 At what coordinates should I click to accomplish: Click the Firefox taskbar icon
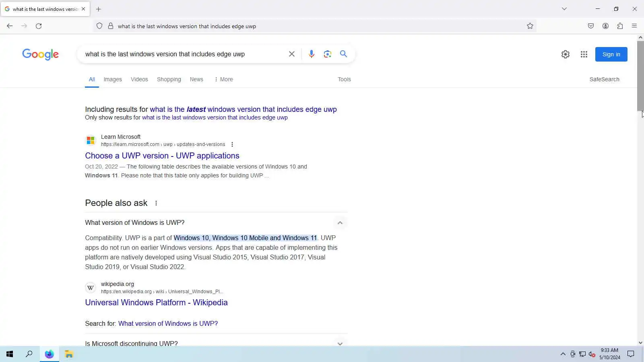pyautogui.click(x=49, y=354)
